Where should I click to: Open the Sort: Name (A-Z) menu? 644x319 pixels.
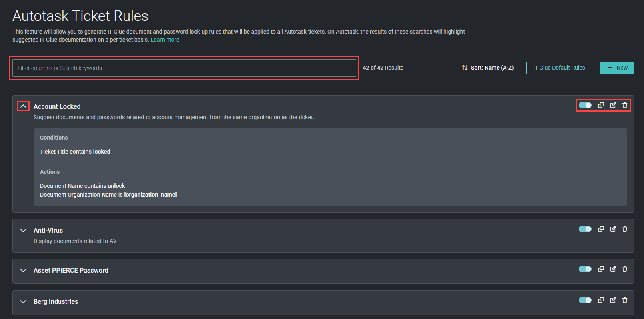(488, 68)
